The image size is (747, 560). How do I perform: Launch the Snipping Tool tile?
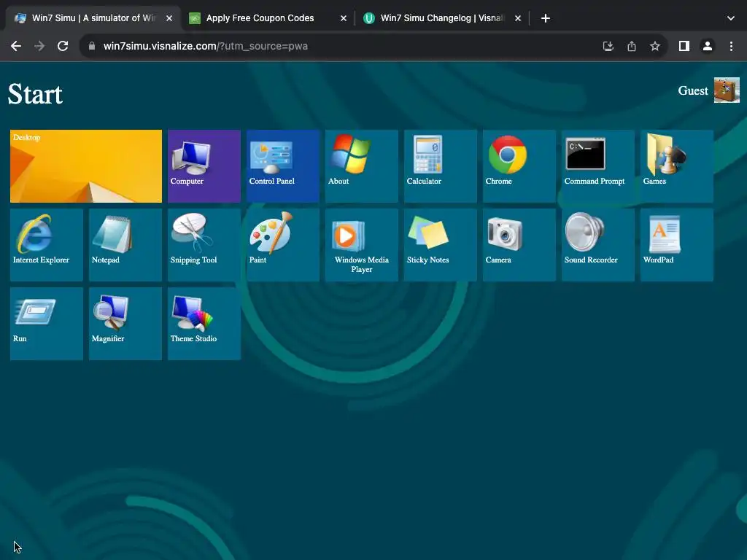(x=204, y=245)
